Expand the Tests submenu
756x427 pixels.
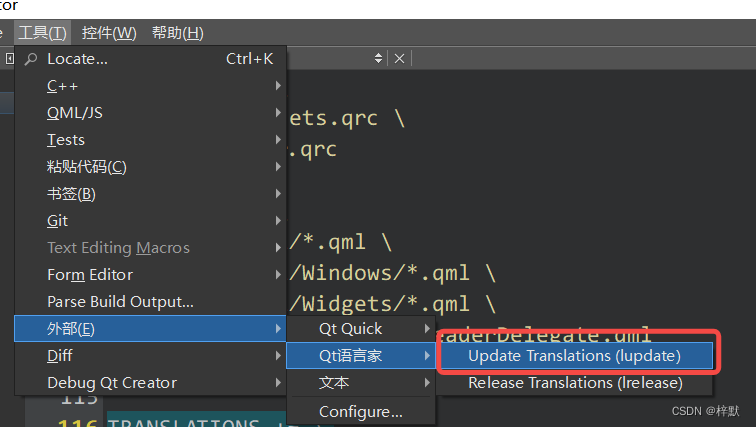coord(150,140)
